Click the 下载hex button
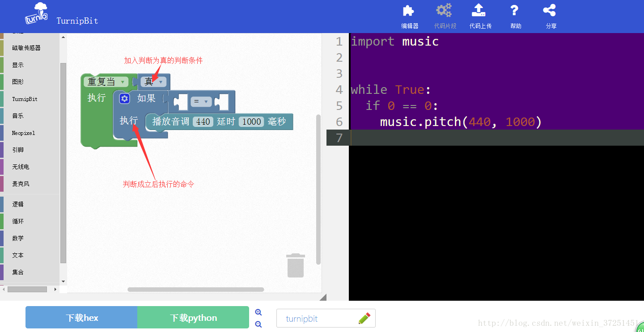The width and height of the screenshot is (644, 332). [81, 317]
